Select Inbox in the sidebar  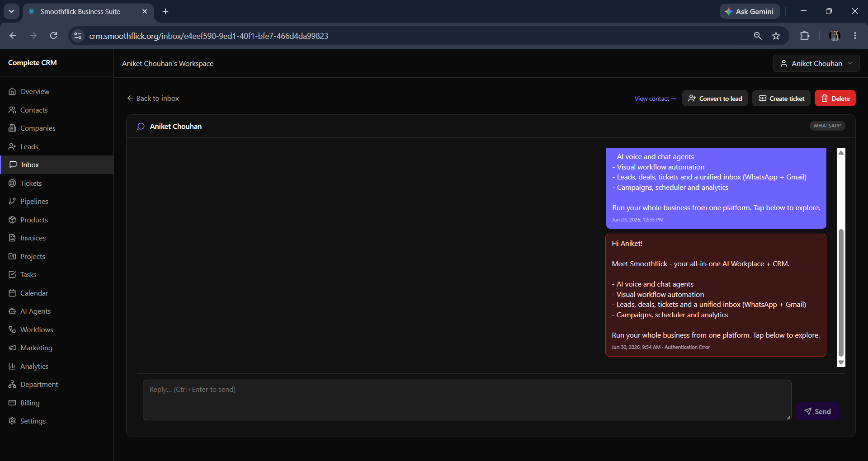pyautogui.click(x=57, y=165)
